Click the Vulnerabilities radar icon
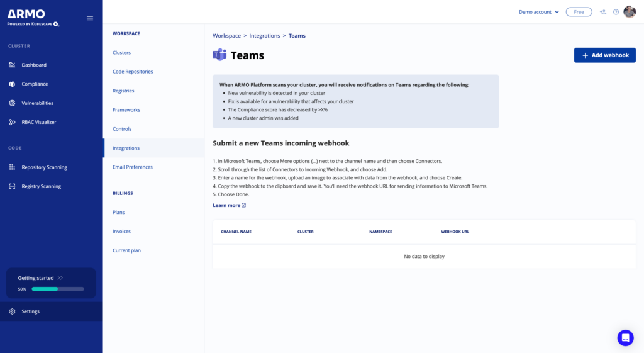Image resolution: width=644 pixels, height=353 pixels. point(13,103)
